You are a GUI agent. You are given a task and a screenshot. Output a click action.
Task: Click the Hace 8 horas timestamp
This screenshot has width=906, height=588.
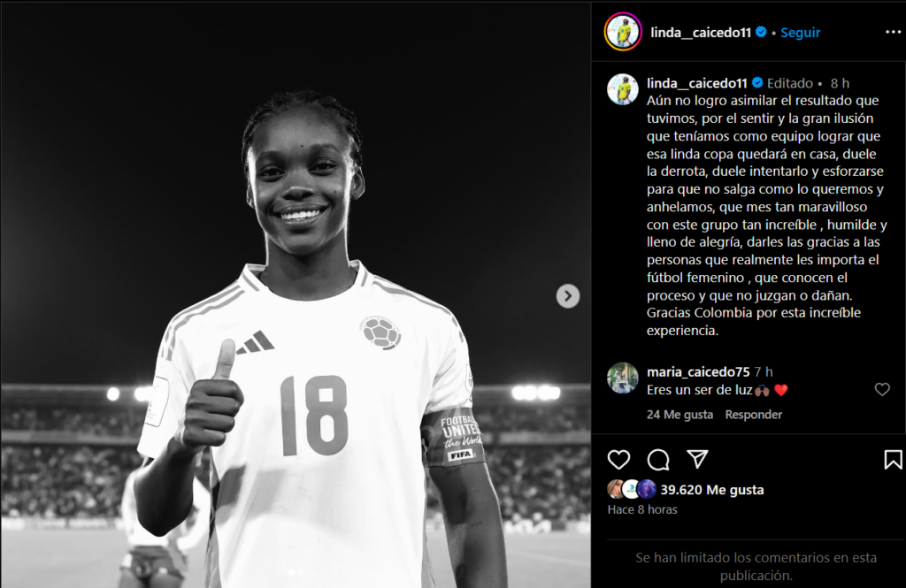pos(642,509)
